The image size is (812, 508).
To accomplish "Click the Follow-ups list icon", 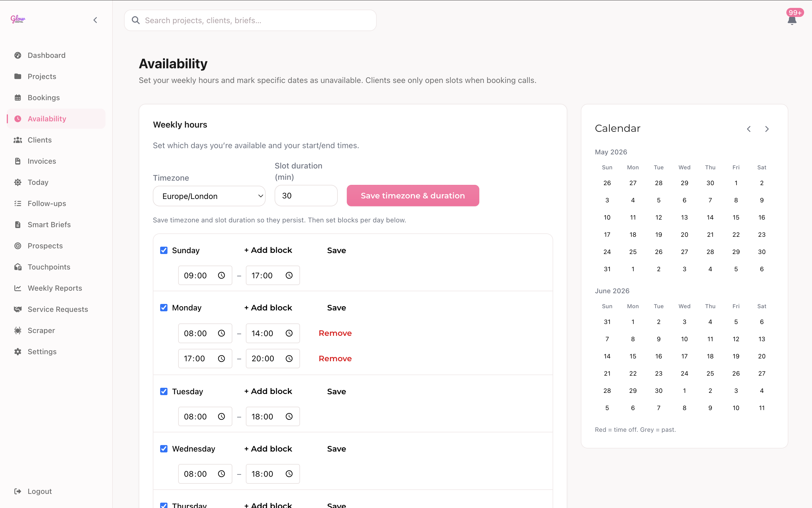I will tap(18, 203).
